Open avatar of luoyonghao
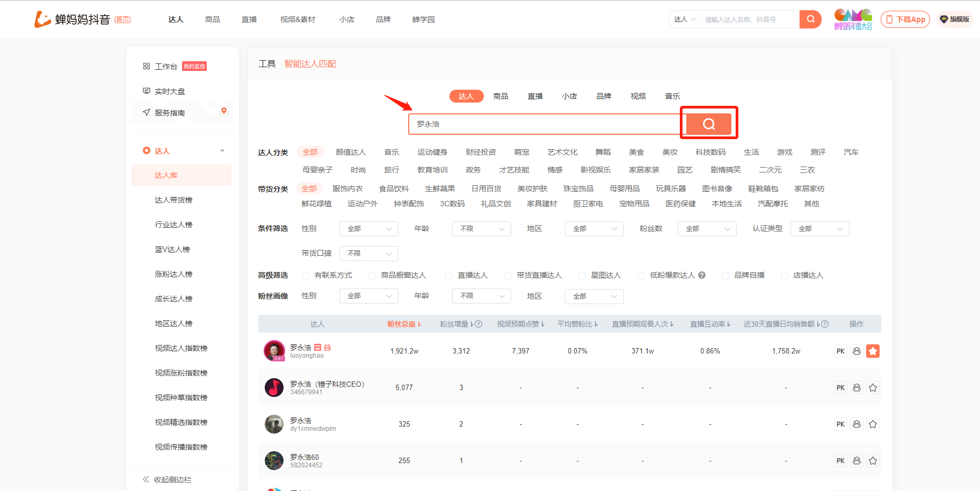 tap(274, 351)
